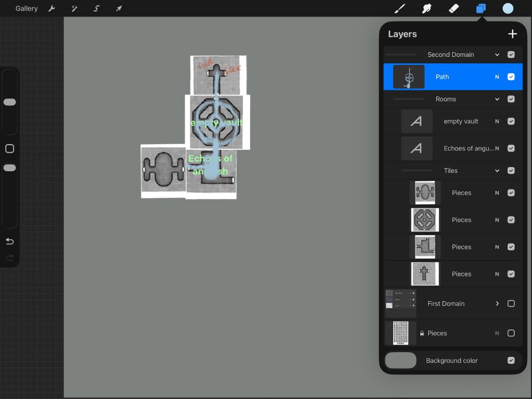The image size is (532, 399).
Task: Click the Rooms group name
Action: 446,99
